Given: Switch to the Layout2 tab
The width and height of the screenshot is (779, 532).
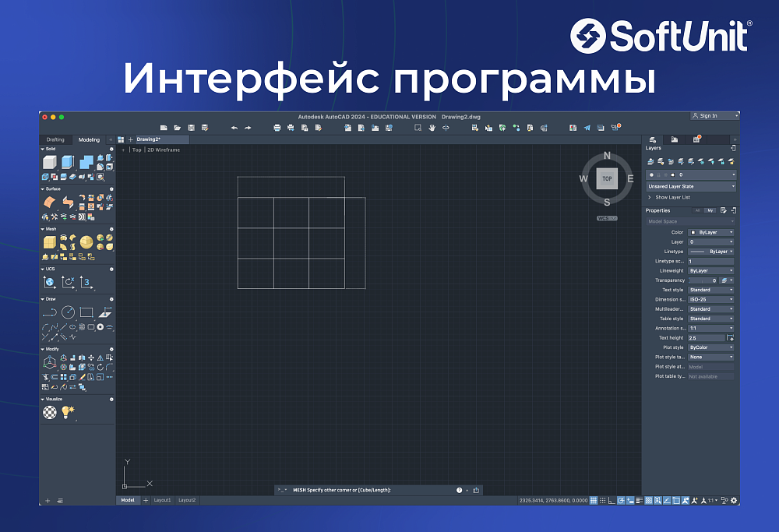Looking at the screenshot, I should [187, 500].
